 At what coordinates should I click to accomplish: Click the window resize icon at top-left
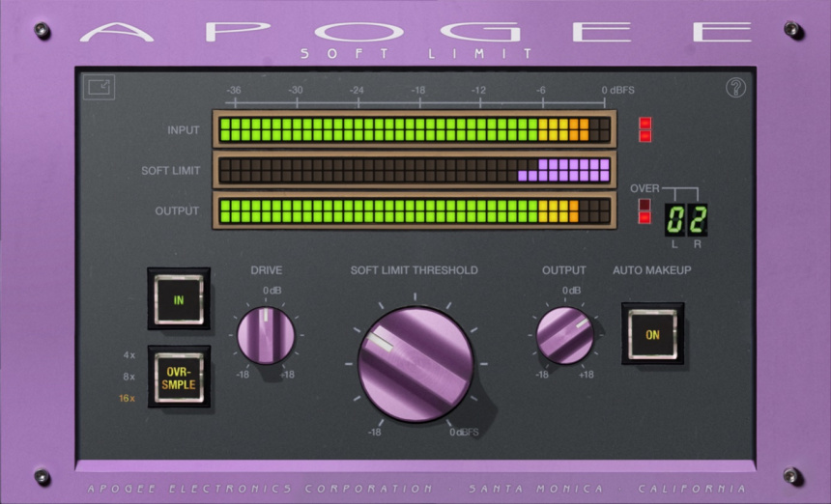point(100,87)
